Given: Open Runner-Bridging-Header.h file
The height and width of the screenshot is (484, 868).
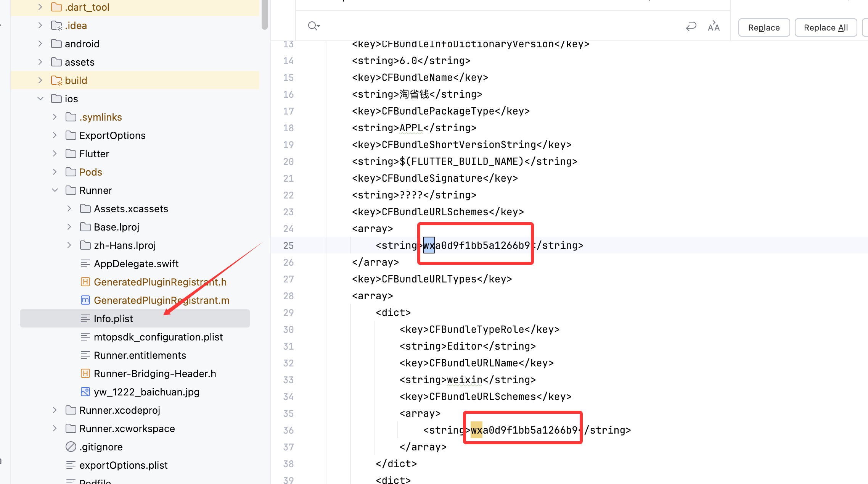Looking at the screenshot, I should tap(155, 374).
